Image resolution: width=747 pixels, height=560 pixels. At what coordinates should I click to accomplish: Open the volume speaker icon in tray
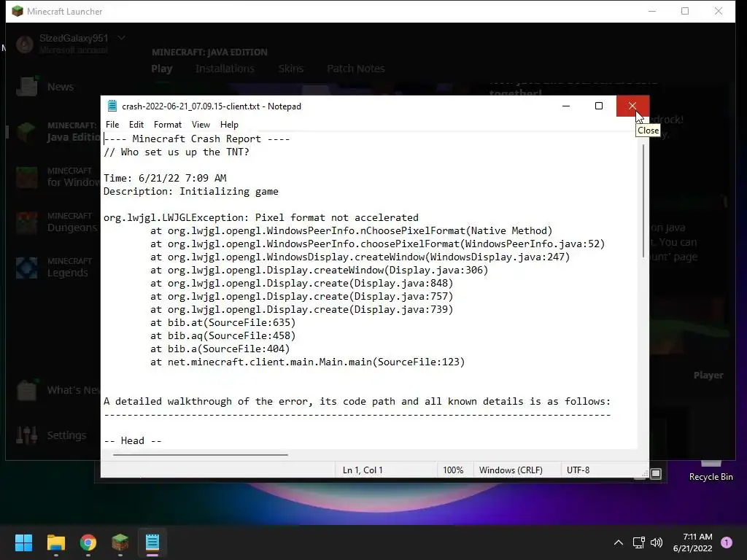click(657, 542)
